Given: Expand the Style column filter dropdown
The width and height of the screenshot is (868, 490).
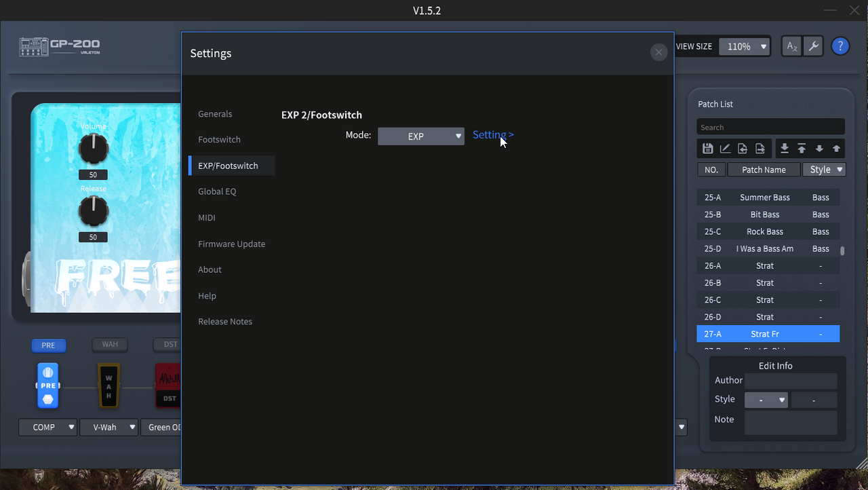Looking at the screenshot, I should pos(825,170).
